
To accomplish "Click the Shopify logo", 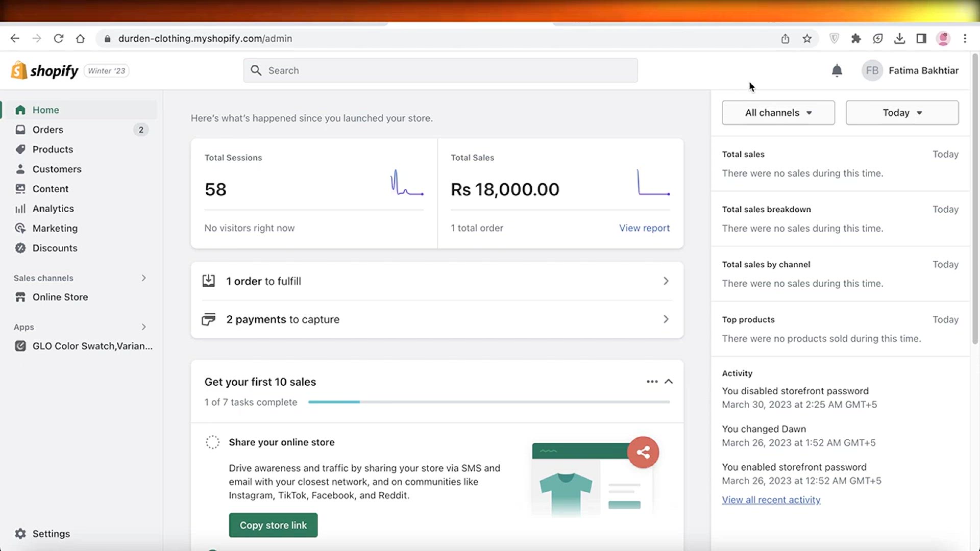I will coord(45,70).
